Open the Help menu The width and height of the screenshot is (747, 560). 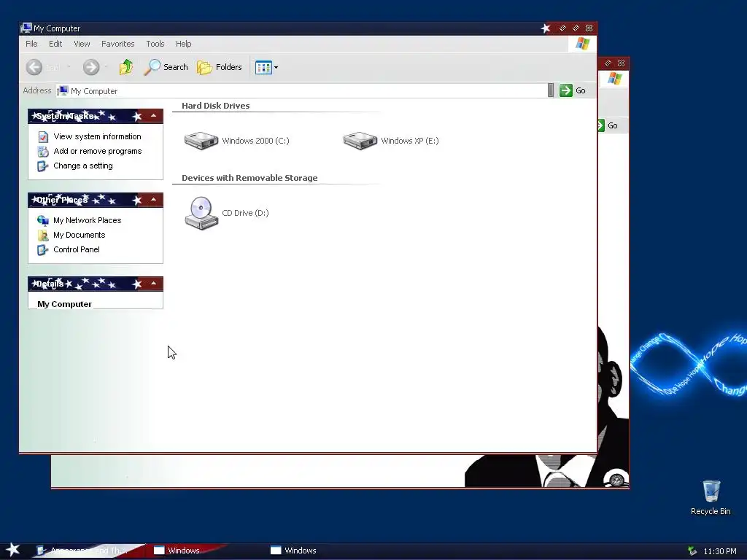click(x=183, y=44)
